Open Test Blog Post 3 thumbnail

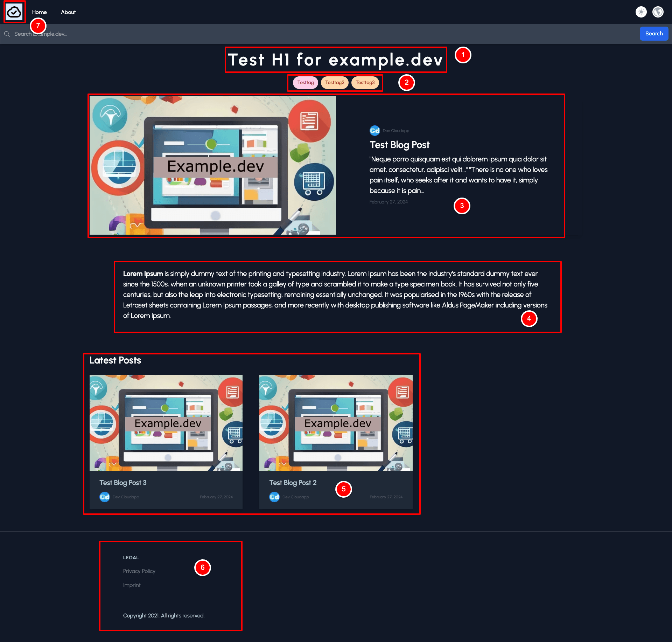166,423
